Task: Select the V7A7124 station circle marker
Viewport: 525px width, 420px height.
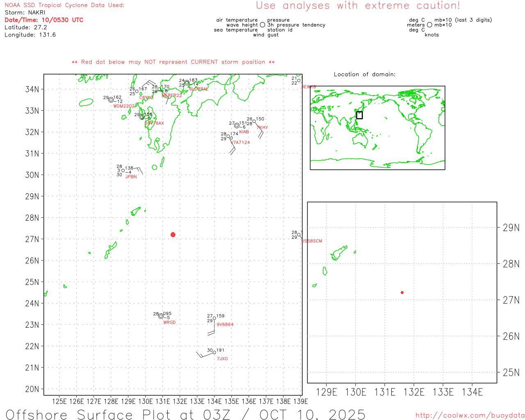Action: (x=228, y=136)
